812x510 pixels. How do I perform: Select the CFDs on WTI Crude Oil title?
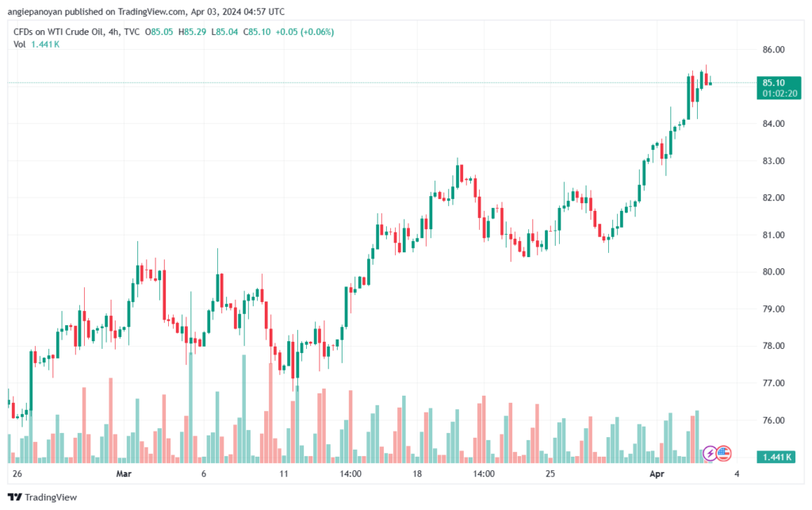[x=59, y=32]
